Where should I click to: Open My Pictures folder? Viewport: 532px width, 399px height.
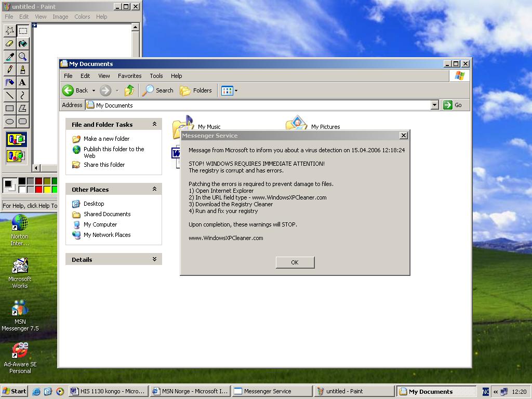point(312,124)
